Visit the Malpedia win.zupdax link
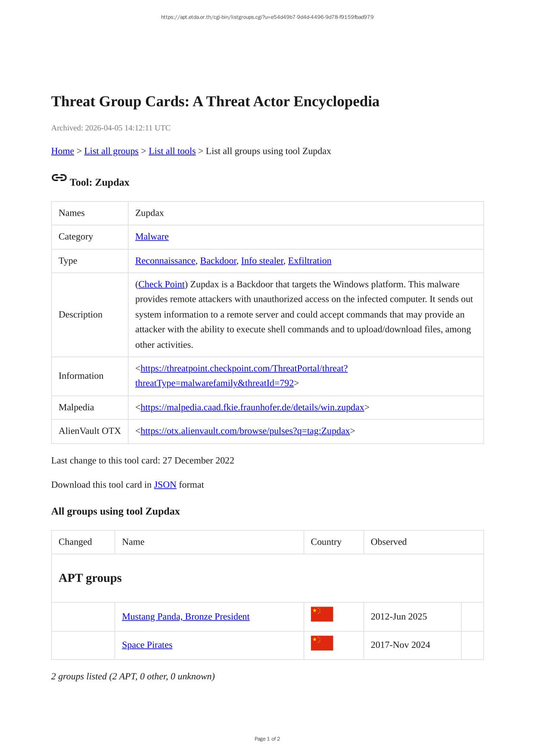The height and width of the screenshot is (756, 535). pos(252,407)
